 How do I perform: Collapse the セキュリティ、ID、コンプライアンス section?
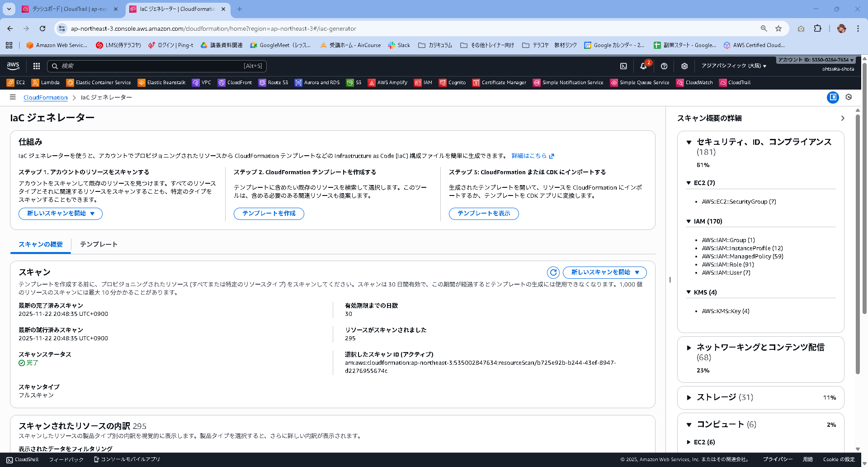(689, 142)
